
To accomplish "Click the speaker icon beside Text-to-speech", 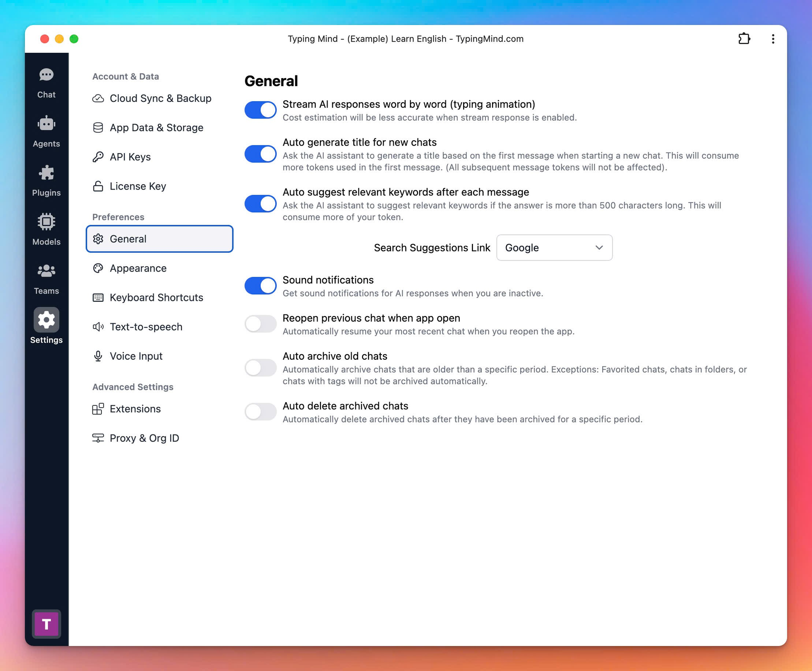I will tap(98, 327).
